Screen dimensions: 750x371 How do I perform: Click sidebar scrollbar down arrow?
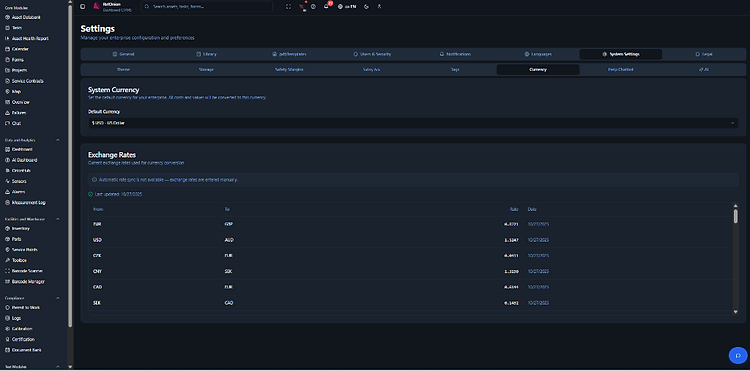70,367
